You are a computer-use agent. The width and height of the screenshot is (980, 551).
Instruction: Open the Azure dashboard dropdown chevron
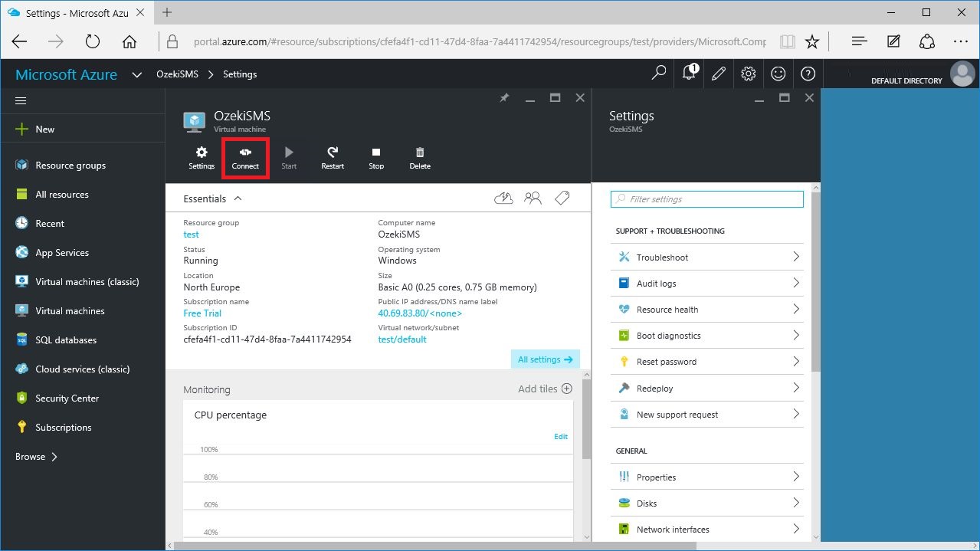coord(137,74)
